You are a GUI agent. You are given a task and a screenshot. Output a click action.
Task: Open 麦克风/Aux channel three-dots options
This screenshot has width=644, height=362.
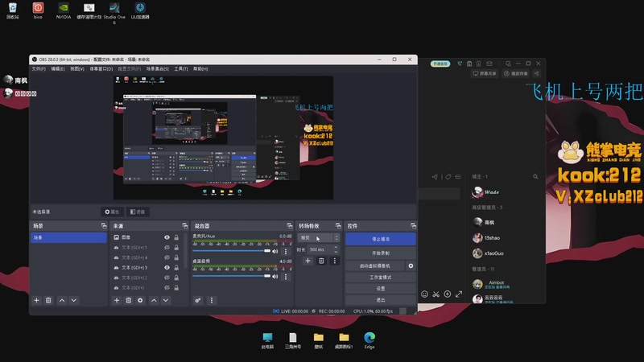(286, 251)
